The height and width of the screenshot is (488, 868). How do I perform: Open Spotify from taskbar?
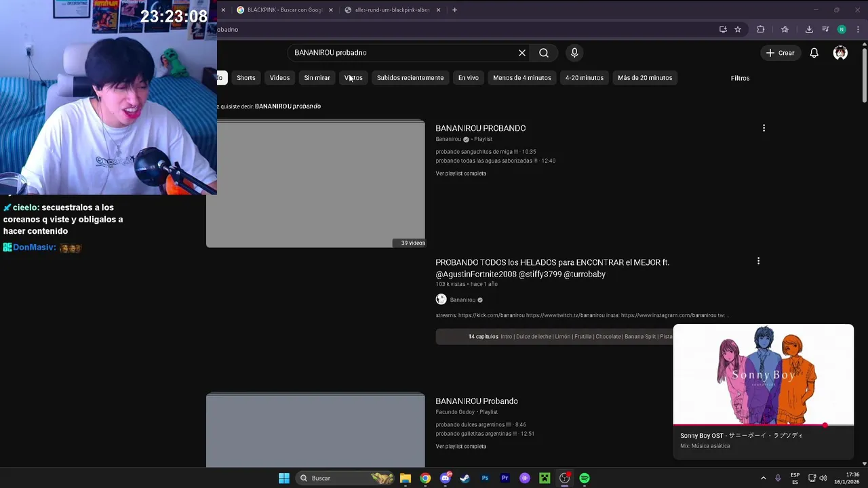[585, 479]
